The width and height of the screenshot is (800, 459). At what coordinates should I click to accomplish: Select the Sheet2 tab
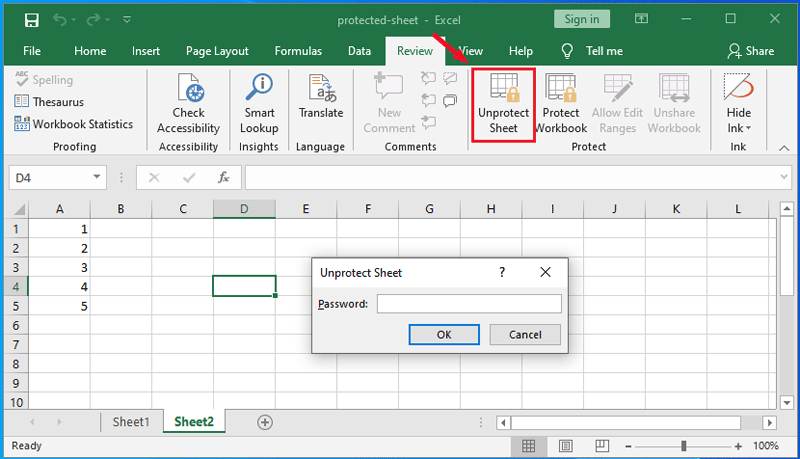[x=194, y=422]
